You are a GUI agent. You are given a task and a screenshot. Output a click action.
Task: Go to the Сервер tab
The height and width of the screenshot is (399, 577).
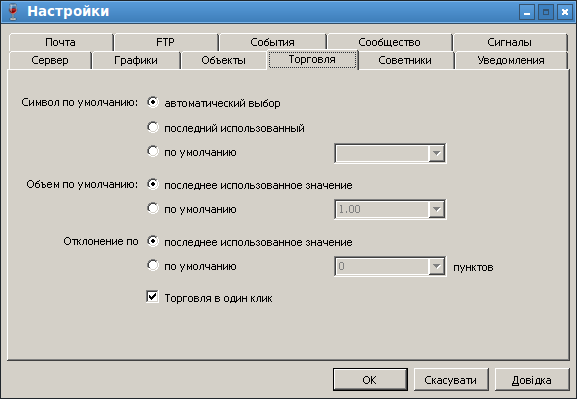tap(50, 60)
